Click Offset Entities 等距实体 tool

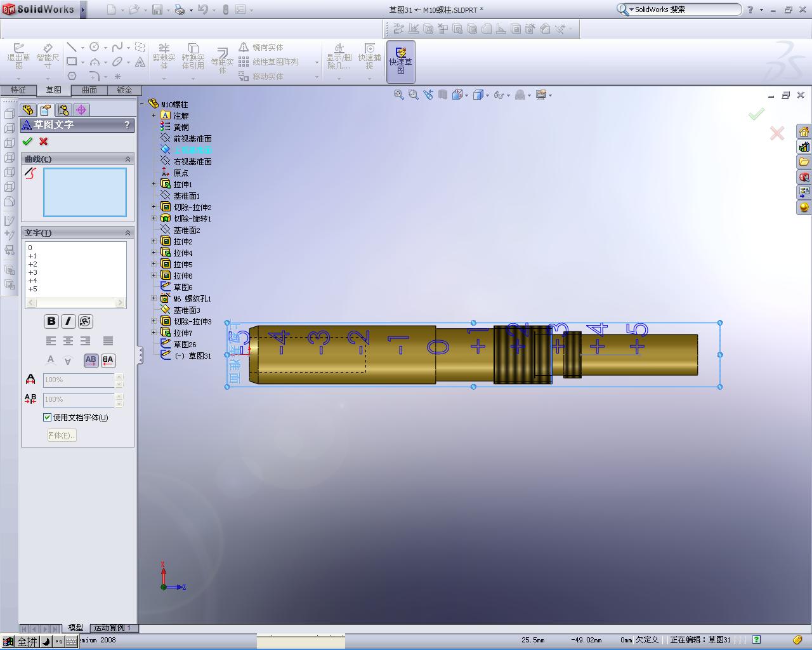[222, 62]
